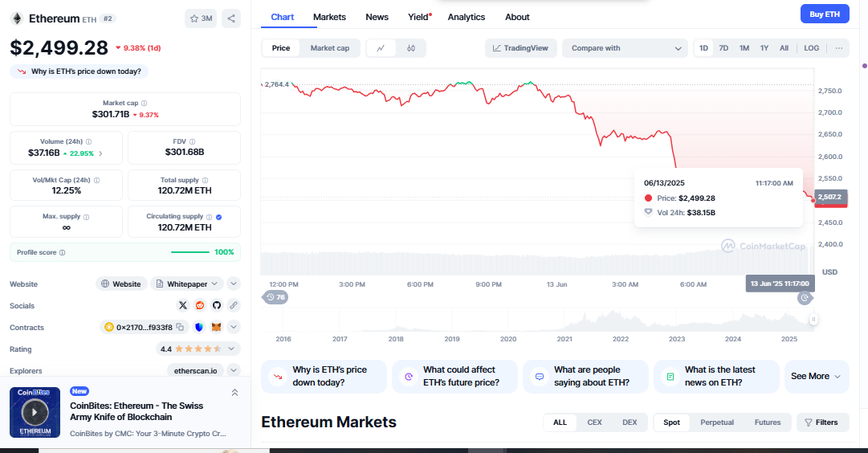Select Price chart toggle

(281, 48)
